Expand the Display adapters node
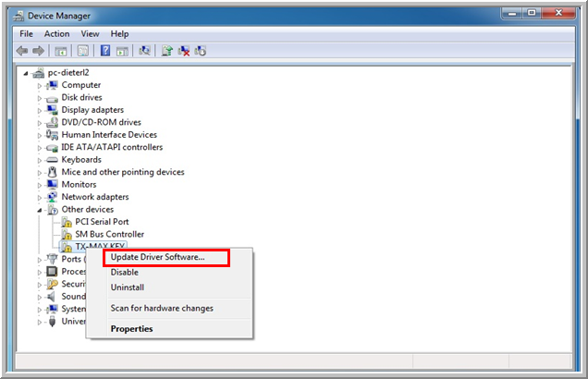The height and width of the screenshot is (379, 588). (40, 110)
